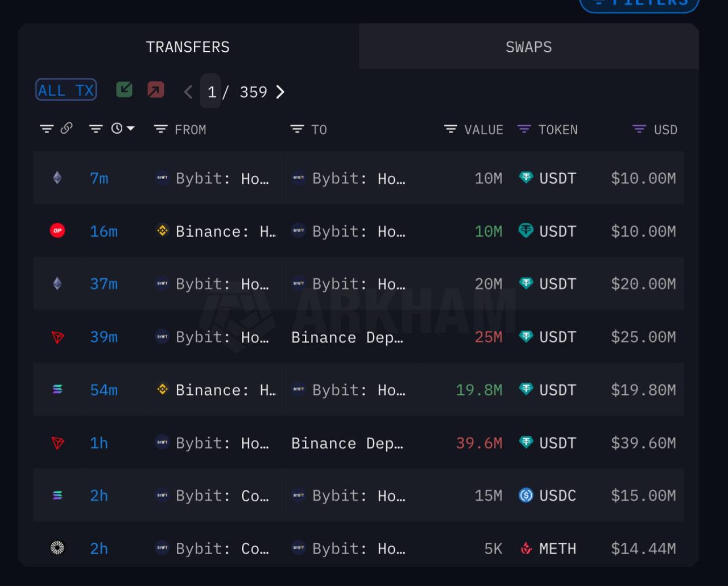Go to next page of 359
This screenshot has width=728, height=586.
[x=280, y=92]
